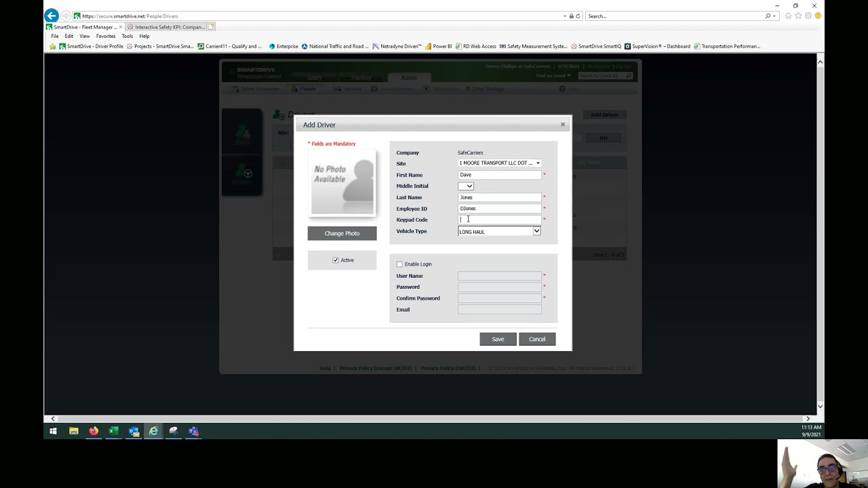Open the File menu

[55, 36]
